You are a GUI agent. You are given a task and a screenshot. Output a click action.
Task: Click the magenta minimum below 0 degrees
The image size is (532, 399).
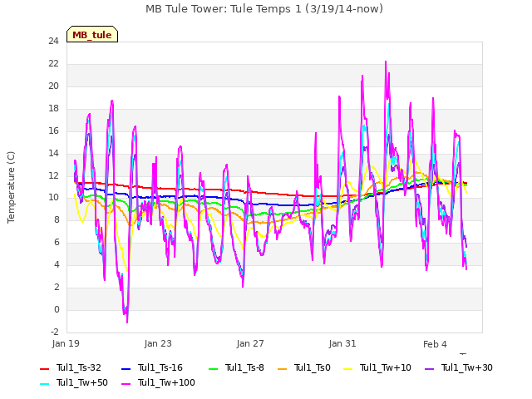127,321
